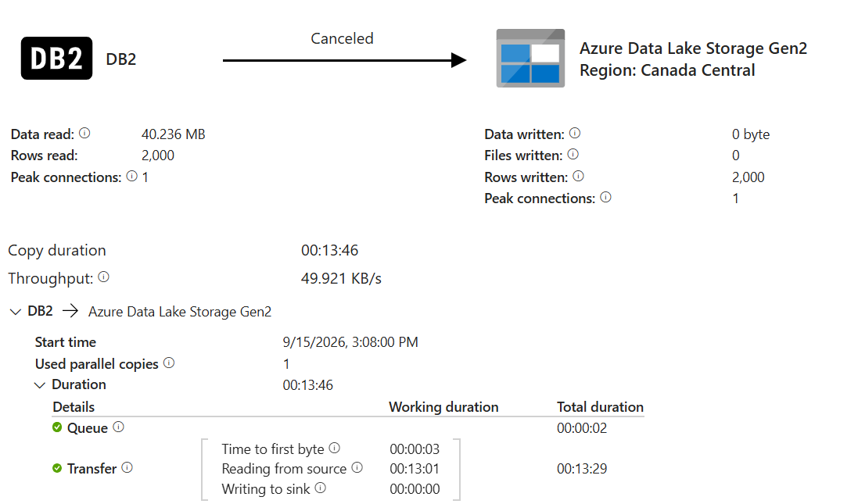Click the Working duration column header

point(443,407)
